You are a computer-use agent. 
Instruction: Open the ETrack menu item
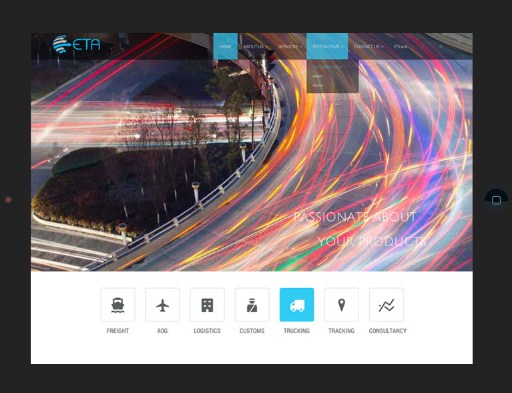pos(400,46)
